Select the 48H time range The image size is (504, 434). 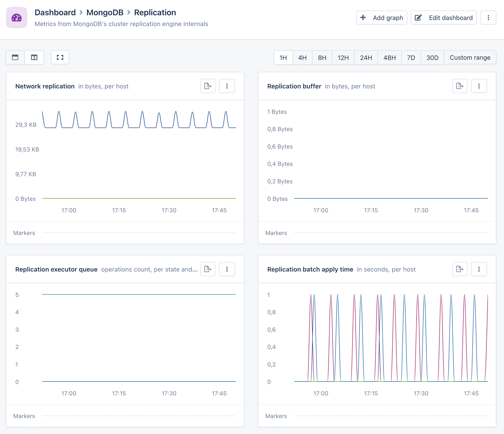point(389,57)
